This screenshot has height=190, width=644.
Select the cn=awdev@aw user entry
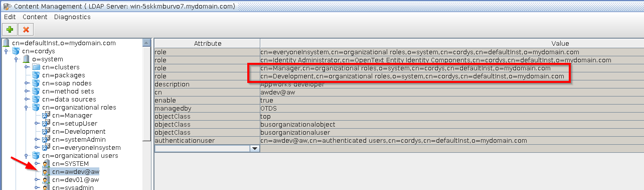click(75, 172)
